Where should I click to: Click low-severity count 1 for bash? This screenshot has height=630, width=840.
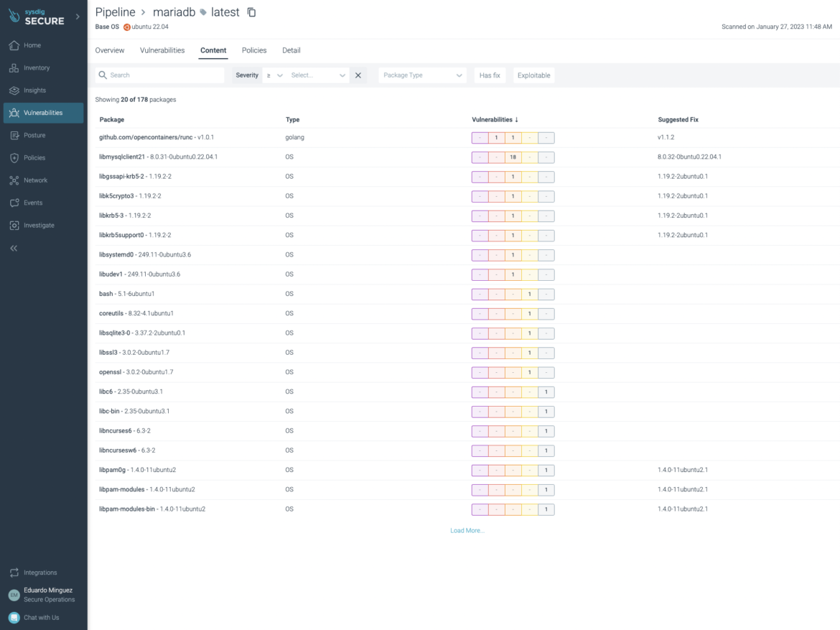click(x=530, y=295)
